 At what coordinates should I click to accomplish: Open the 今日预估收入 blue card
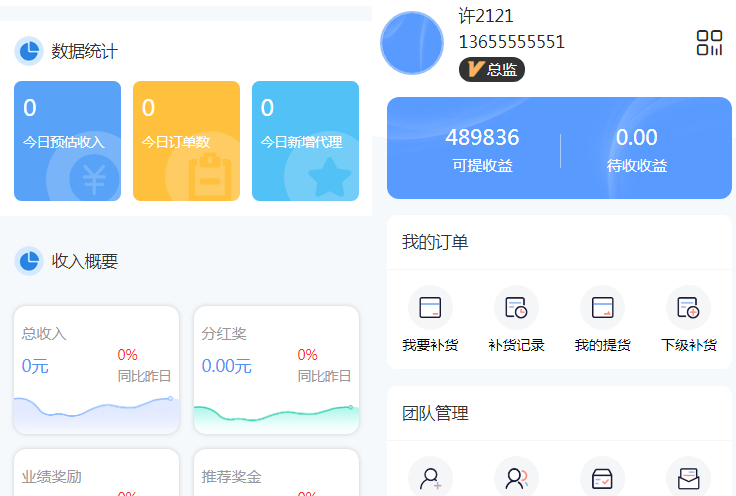(x=67, y=141)
